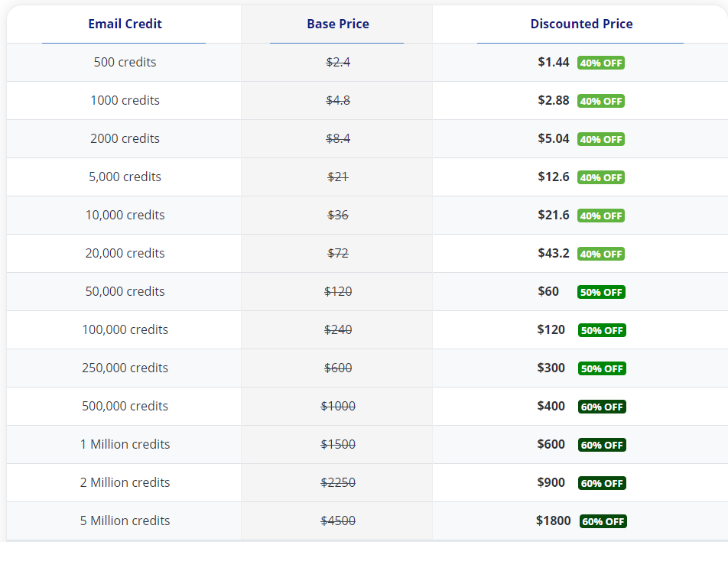This screenshot has height=587, width=728.
Task: Select the 1 Million credits row label
Action: [125, 444]
